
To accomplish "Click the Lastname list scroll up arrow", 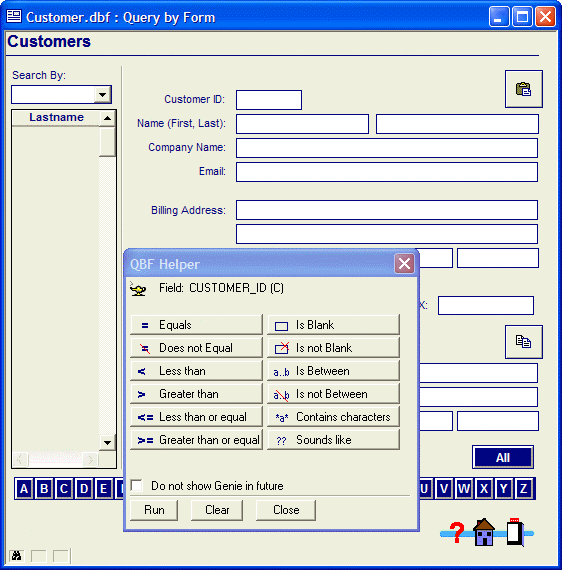I will (x=107, y=118).
